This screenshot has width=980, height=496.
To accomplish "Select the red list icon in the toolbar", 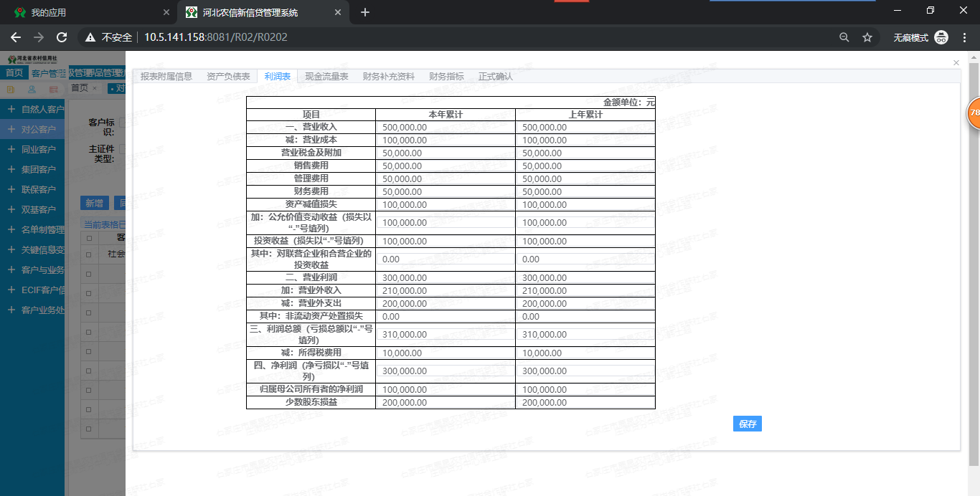I will (53, 88).
